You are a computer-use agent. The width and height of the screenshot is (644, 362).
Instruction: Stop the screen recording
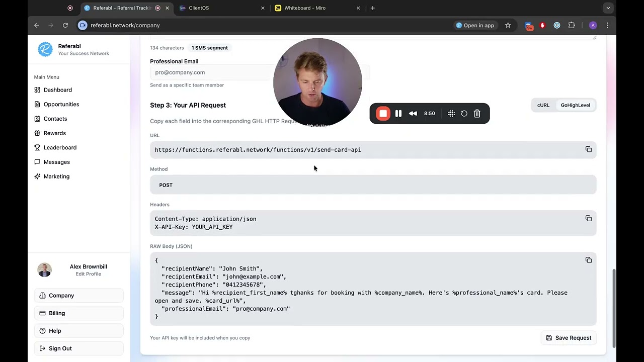coord(383,114)
